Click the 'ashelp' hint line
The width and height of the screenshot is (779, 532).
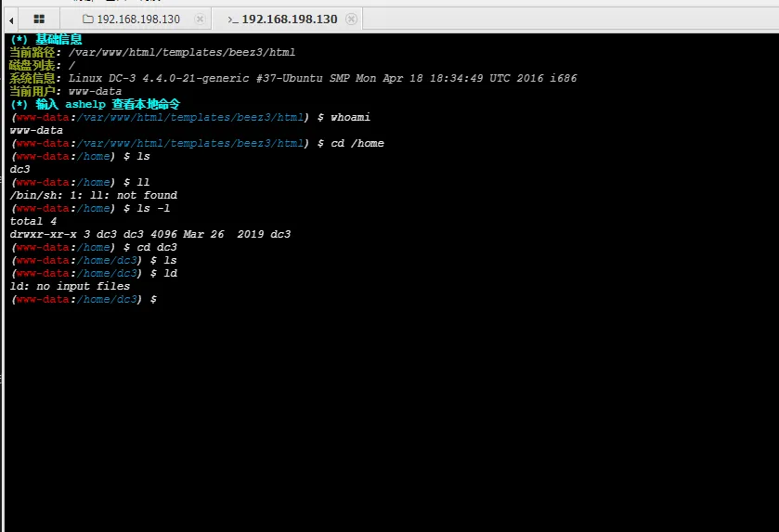tap(95, 104)
